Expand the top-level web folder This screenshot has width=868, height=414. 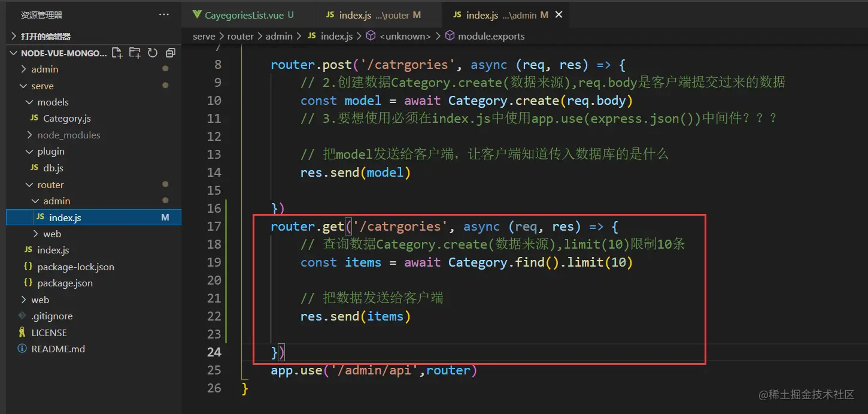[x=40, y=300]
